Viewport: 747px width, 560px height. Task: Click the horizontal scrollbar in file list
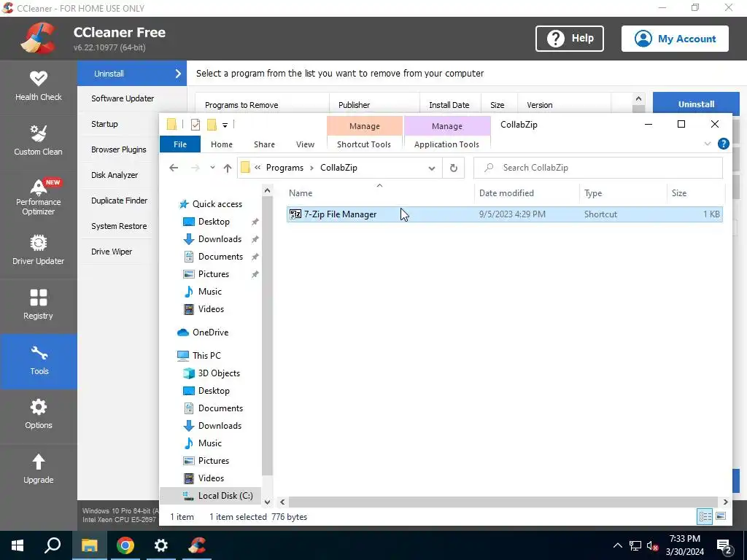tap(503, 502)
